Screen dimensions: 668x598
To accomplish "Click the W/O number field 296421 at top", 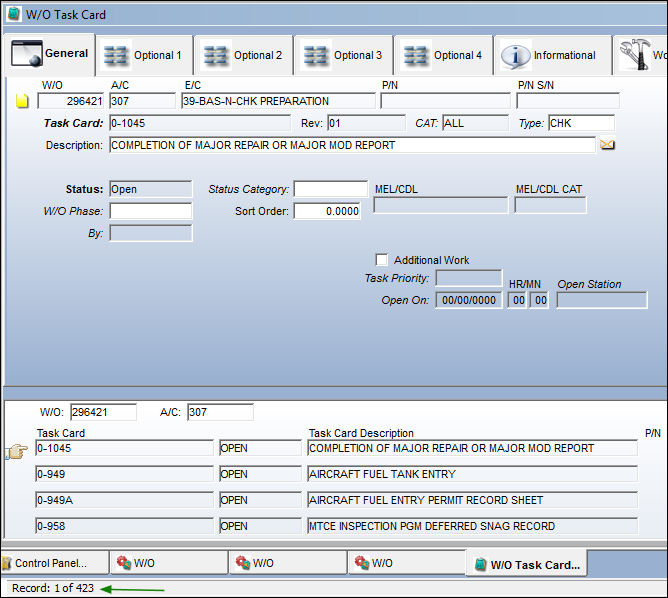I will click(x=70, y=101).
